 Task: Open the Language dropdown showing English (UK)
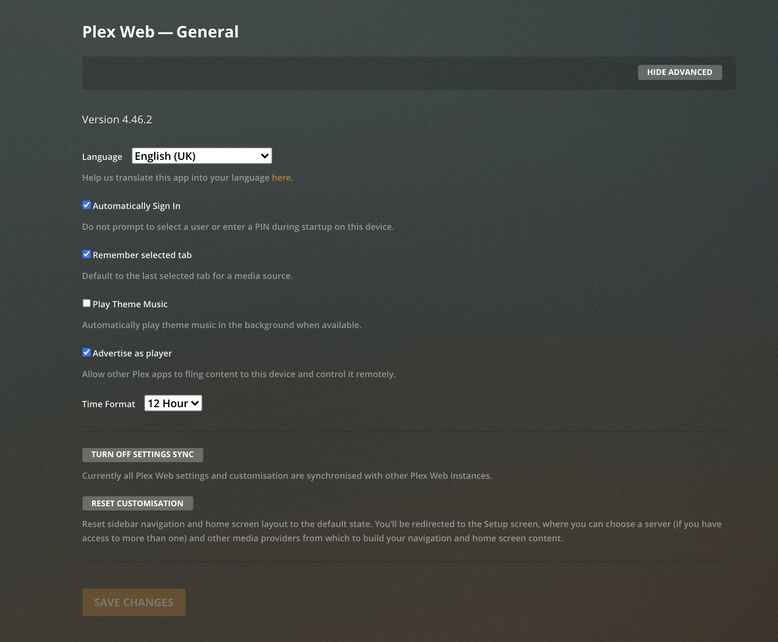(x=201, y=156)
